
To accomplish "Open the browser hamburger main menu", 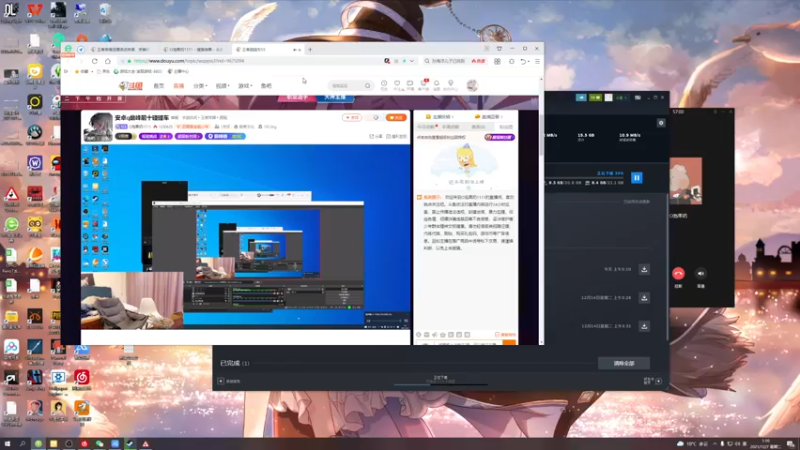I will tap(537, 61).
